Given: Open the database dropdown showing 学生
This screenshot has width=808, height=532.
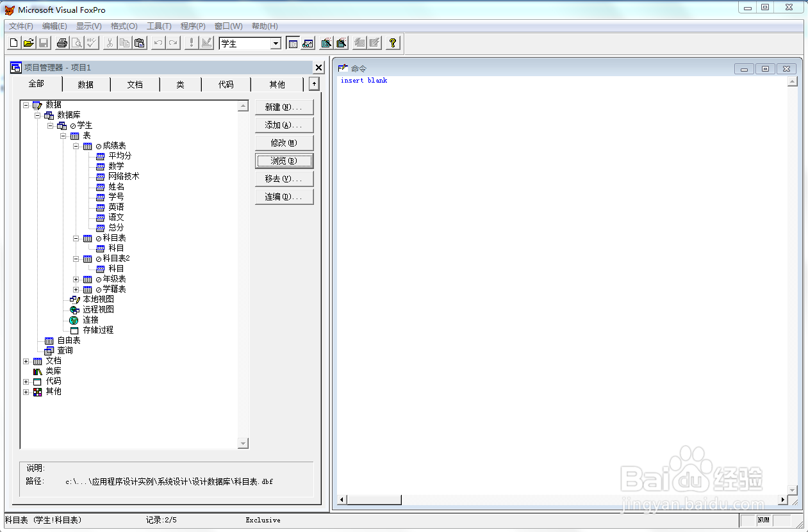Looking at the screenshot, I should point(276,44).
